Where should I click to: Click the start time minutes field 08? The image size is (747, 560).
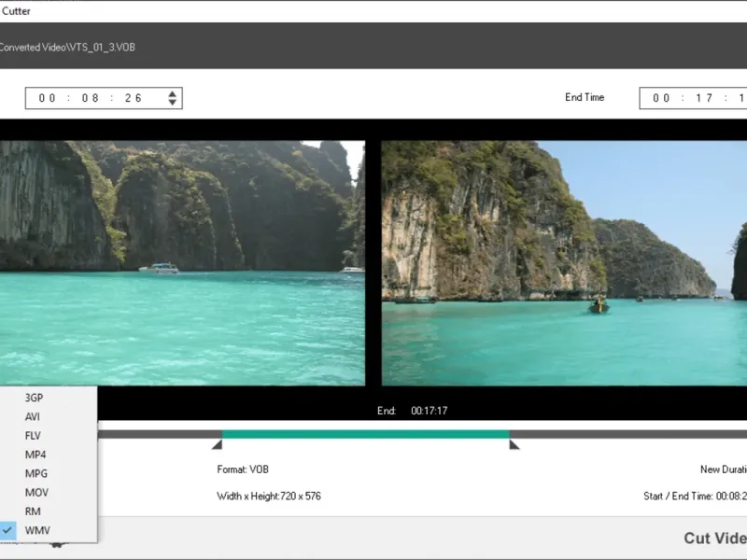[90, 98]
